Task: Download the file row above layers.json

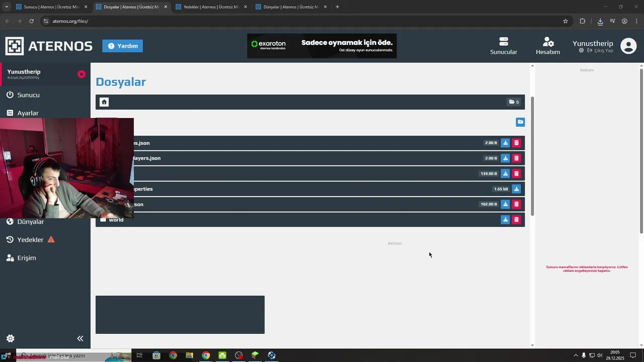Action: tap(506, 143)
